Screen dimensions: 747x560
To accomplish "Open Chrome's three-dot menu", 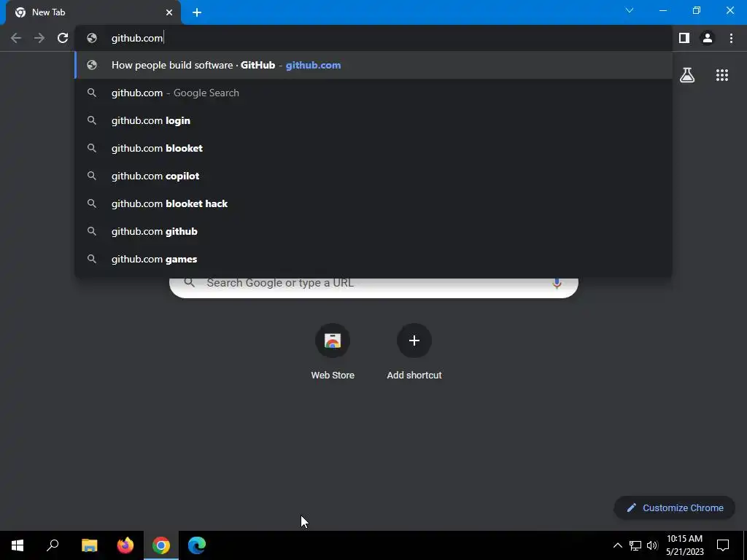I will (731, 38).
